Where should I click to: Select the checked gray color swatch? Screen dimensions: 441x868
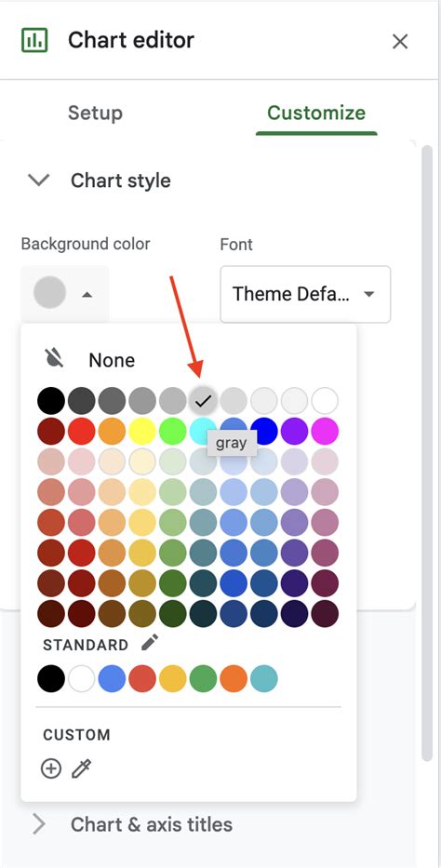(x=203, y=401)
